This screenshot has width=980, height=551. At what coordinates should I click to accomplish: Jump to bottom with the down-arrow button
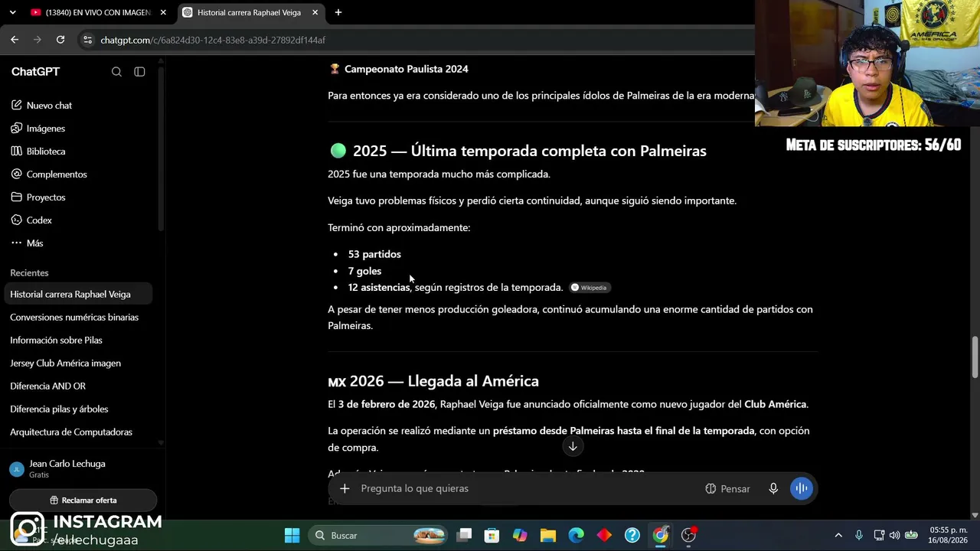573,447
